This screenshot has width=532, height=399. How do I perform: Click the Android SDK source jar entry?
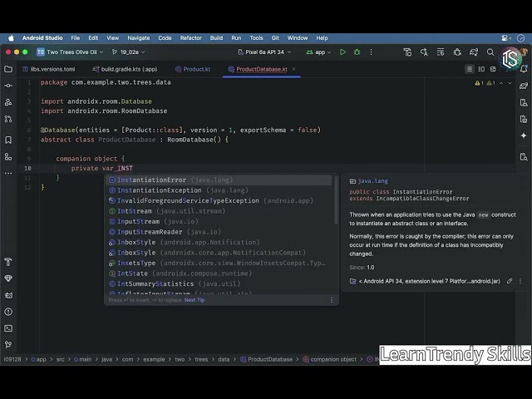point(425,281)
